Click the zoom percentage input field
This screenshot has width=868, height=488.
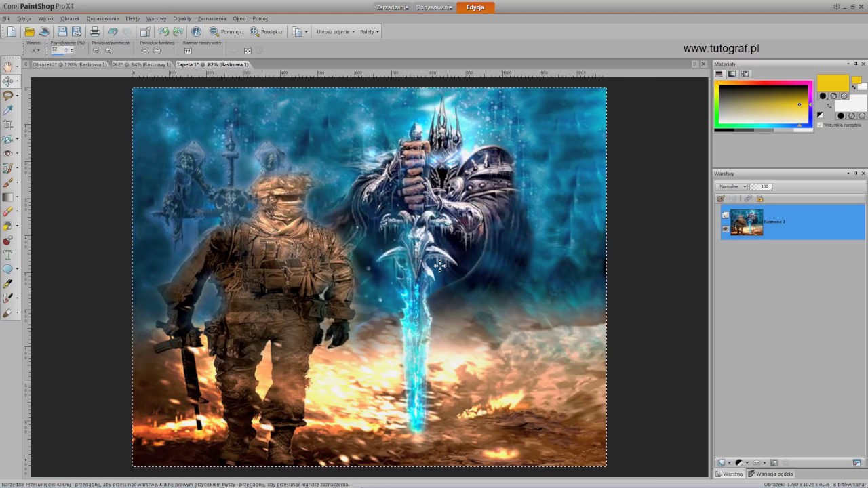(x=58, y=51)
